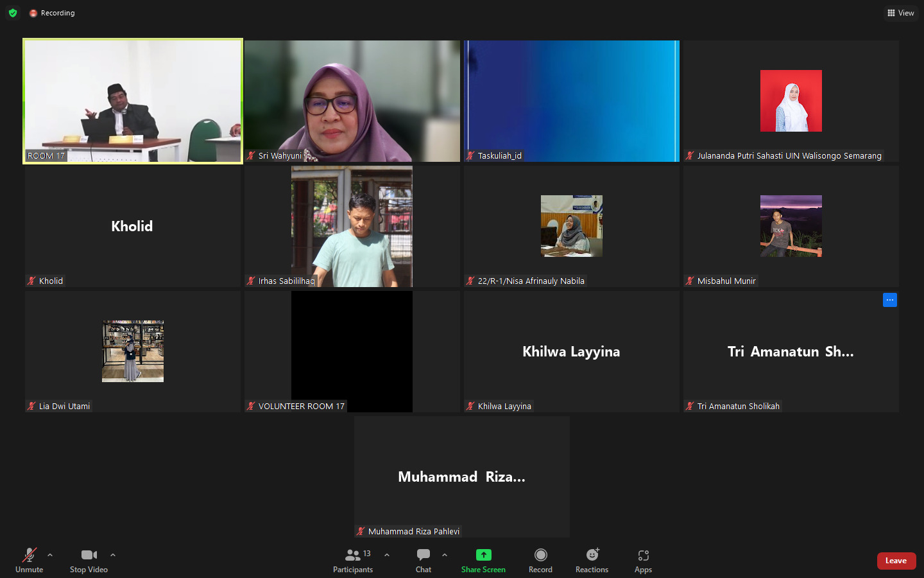Screen dimensions: 924x578
Task: Stop the video camera
Action: click(89, 560)
